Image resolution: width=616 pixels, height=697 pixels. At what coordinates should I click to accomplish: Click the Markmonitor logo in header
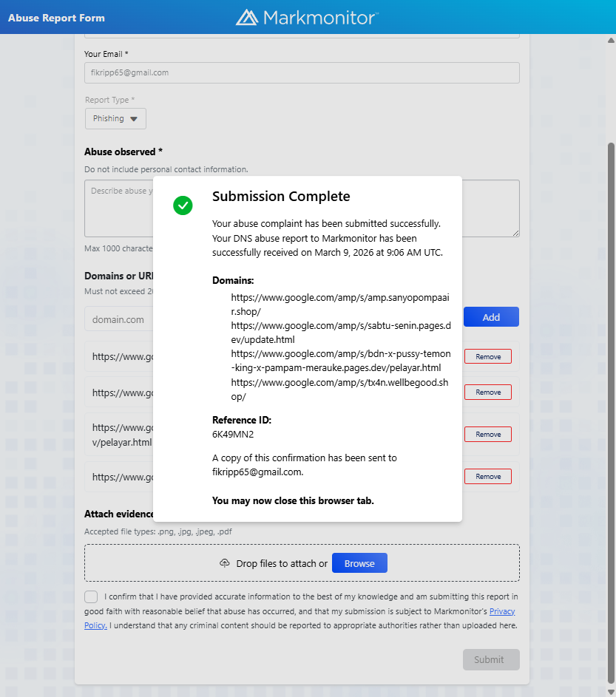[307, 18]
